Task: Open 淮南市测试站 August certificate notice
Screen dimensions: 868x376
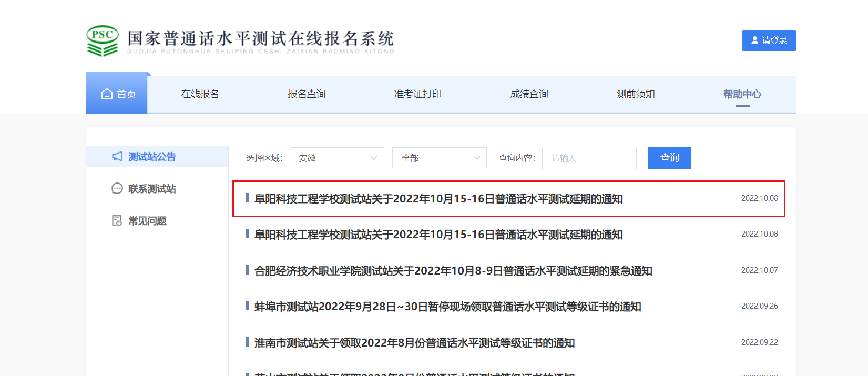Action: pos(414,343)
